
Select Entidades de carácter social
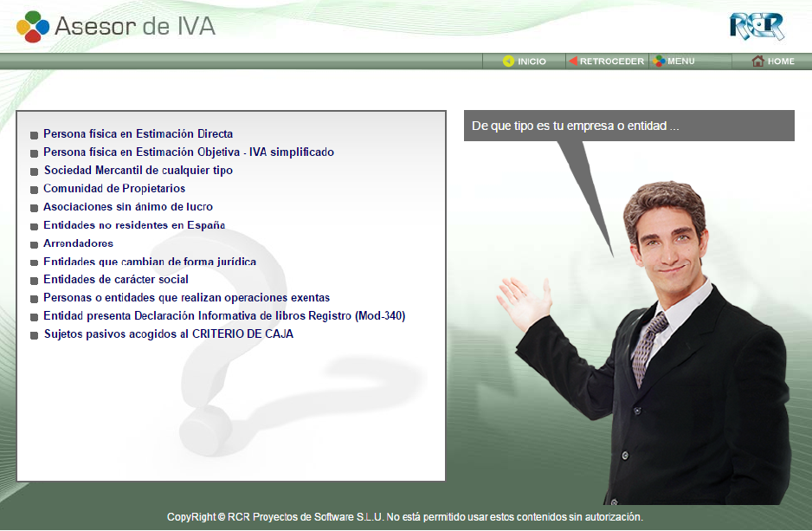115,279
